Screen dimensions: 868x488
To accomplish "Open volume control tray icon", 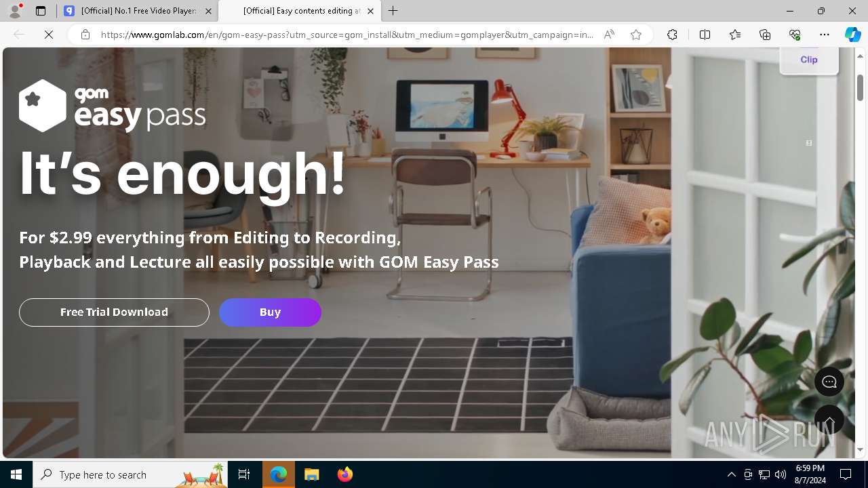I will point(781,474).
